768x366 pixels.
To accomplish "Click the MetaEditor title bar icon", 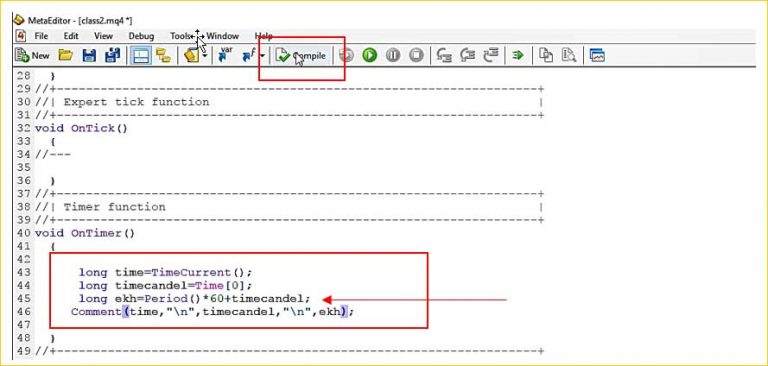I will [x=19, y=20].
